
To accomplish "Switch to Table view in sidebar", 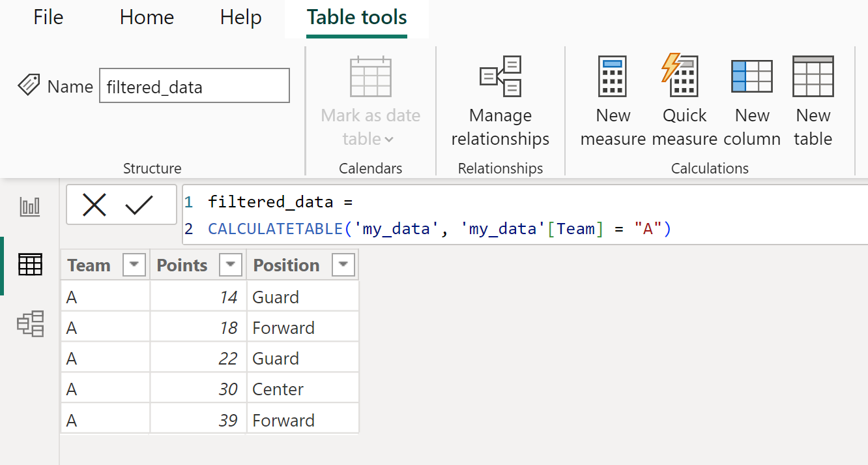I will click(31, 264).
